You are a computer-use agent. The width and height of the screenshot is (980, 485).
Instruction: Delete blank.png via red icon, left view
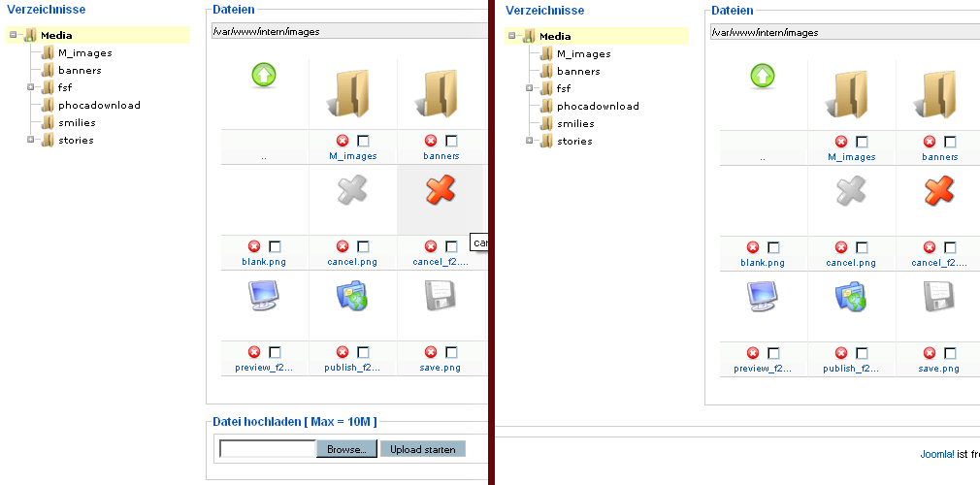click(254, 246)
